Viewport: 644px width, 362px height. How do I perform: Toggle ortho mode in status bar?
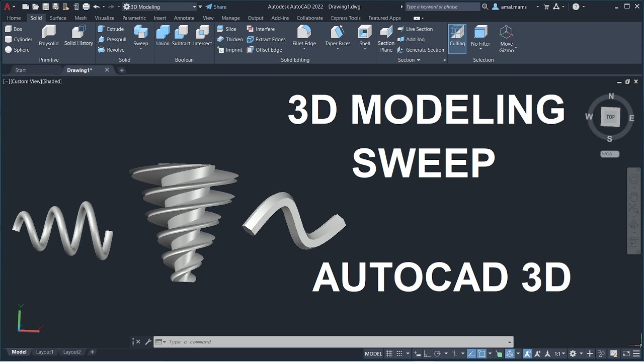[427, 353]
